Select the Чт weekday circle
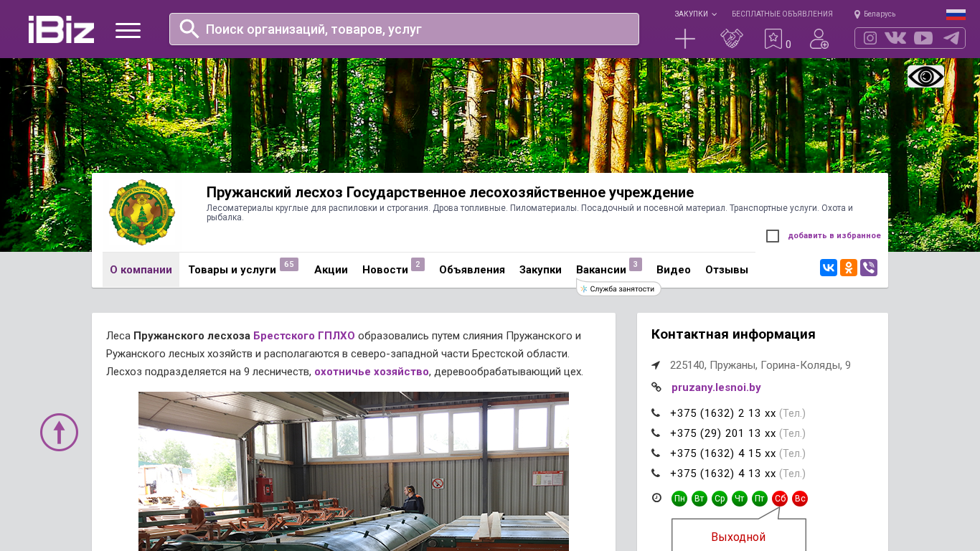This screenshot has width=980, height=551. point(740,499)
